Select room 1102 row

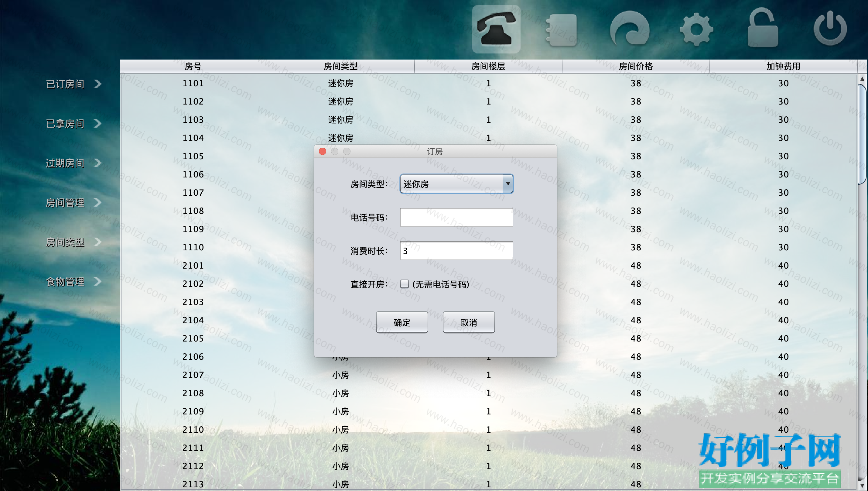click(488, 101)
